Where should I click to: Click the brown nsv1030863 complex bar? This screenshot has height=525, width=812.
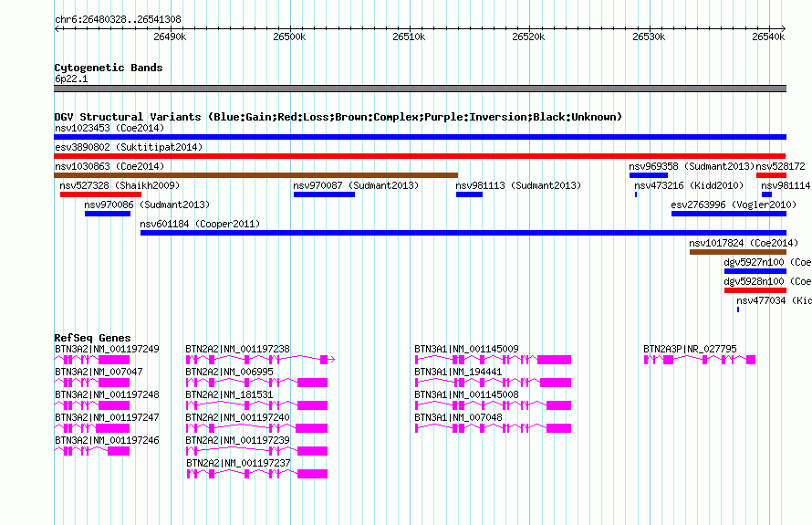tap(255, 175)
